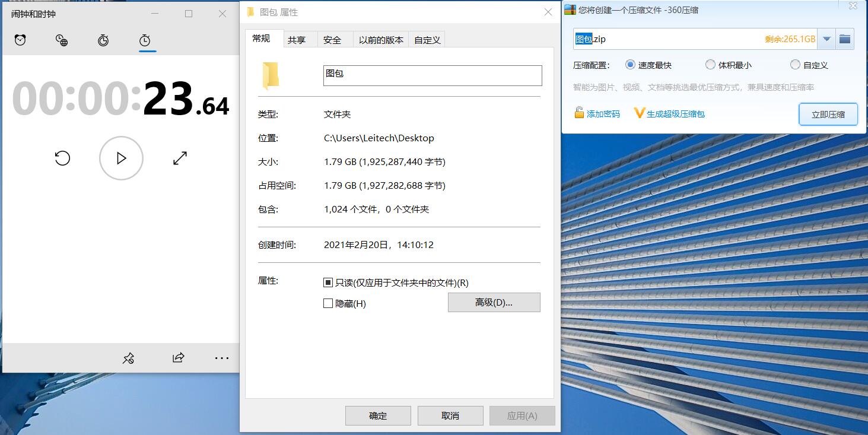Select the 自定义 compression option
868x435 pixels.
pos(795,65)
